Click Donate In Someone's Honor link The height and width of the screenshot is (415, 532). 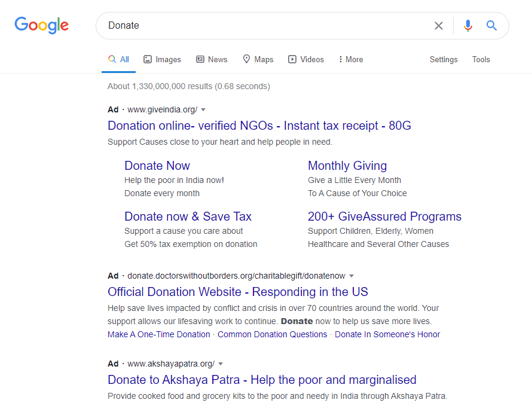coord(387,334)
